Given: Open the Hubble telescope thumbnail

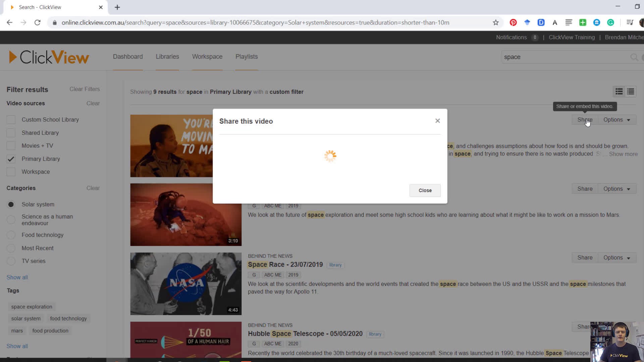Looking at the screenshot, I should 186,340.
